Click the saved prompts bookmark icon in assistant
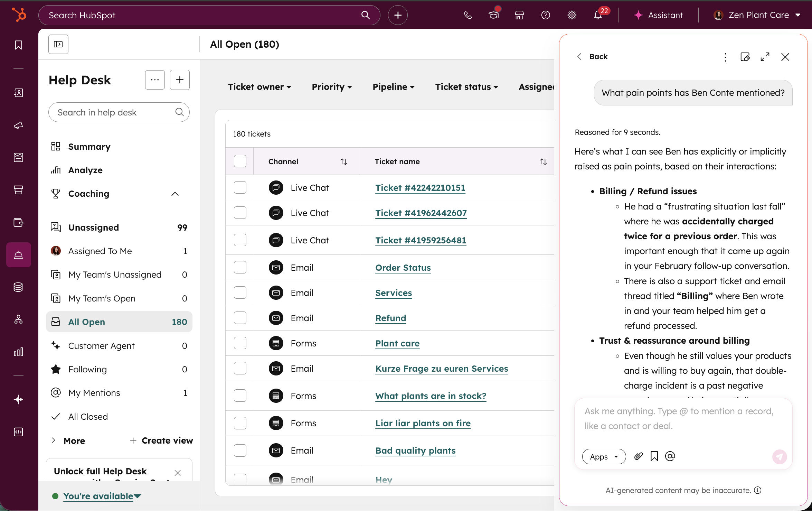812x511 pixels. click(654, 456)
